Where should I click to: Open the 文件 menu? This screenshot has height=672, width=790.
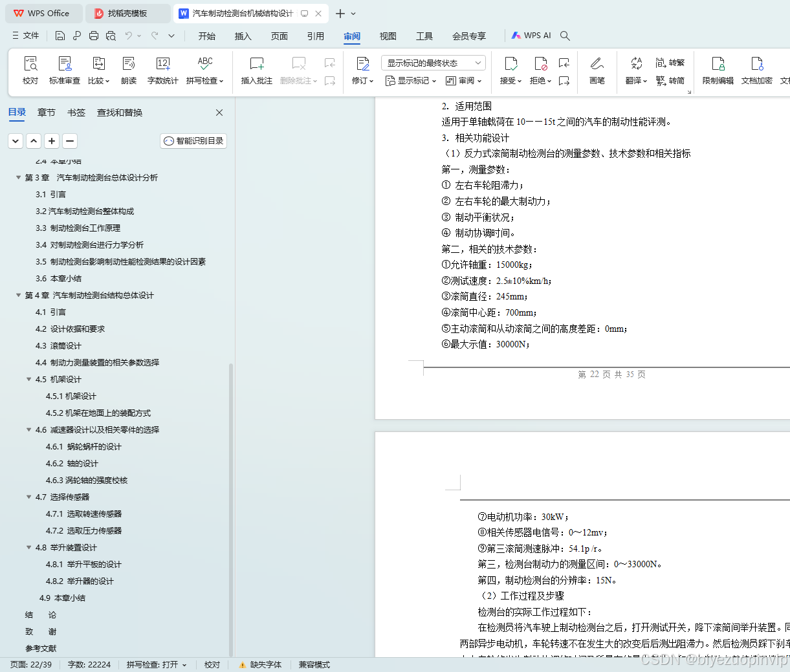coord(26,36)
